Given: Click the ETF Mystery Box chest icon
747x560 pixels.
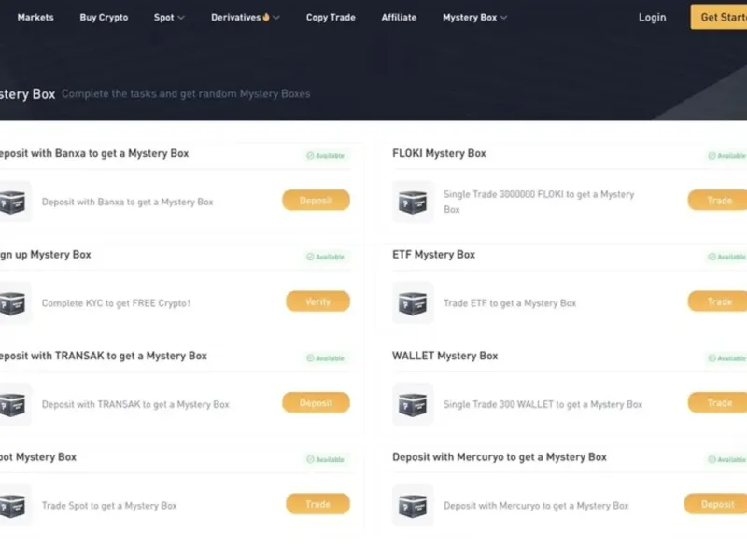Looking at the screenshot, I should point(412,302).
